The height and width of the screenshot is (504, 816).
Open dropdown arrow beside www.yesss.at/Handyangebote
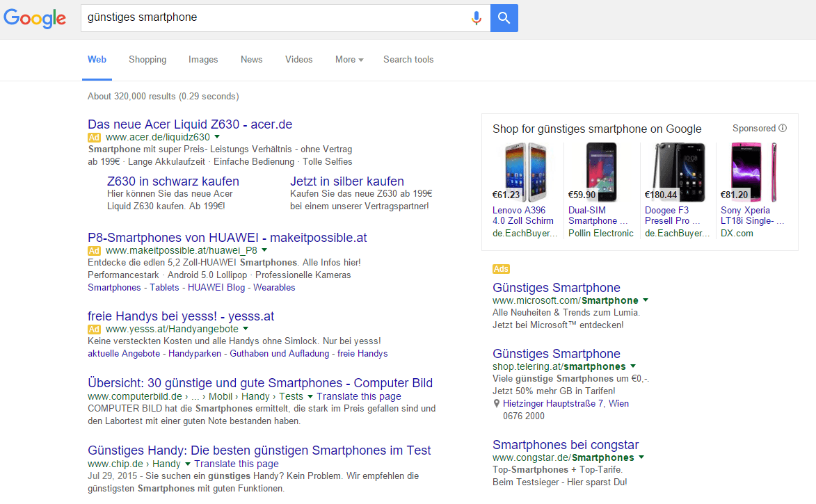coord(246,329)
